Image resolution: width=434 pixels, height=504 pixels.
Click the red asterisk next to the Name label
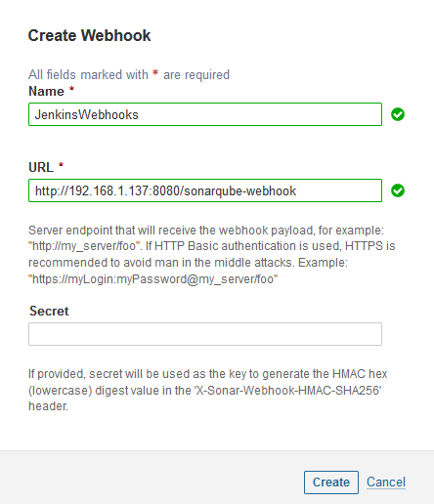[71, 89]
